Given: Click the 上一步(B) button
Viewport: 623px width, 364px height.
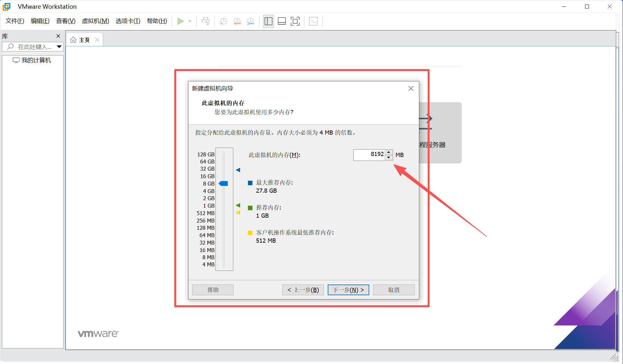Looking at the screenshot, I should (x=303, y=290).
